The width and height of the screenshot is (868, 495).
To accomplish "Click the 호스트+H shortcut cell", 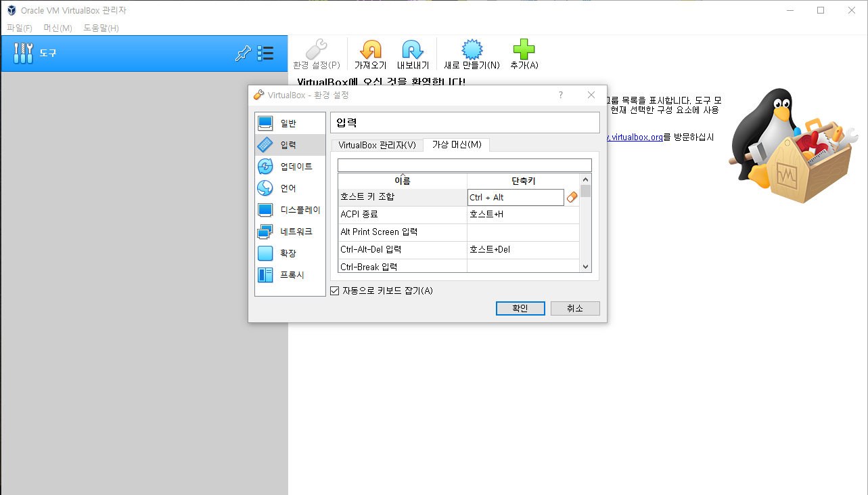I will point(523,215).
